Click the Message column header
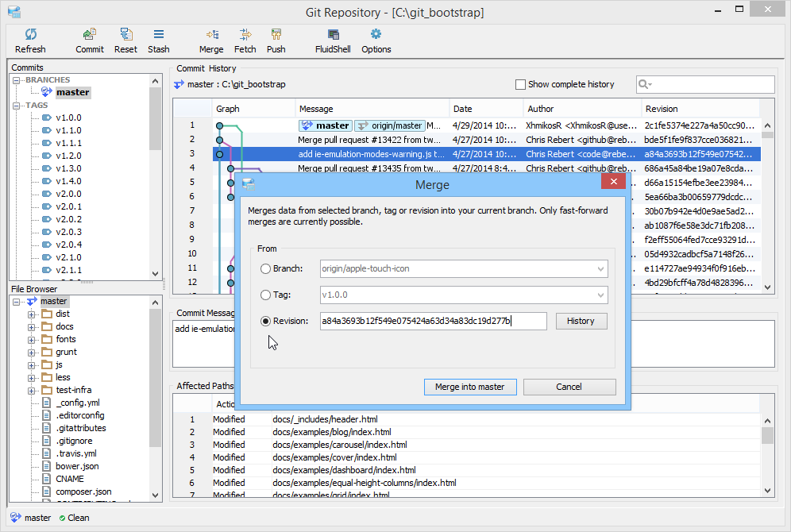This screenshot has height=532, width=791. (x=372, y=109)
